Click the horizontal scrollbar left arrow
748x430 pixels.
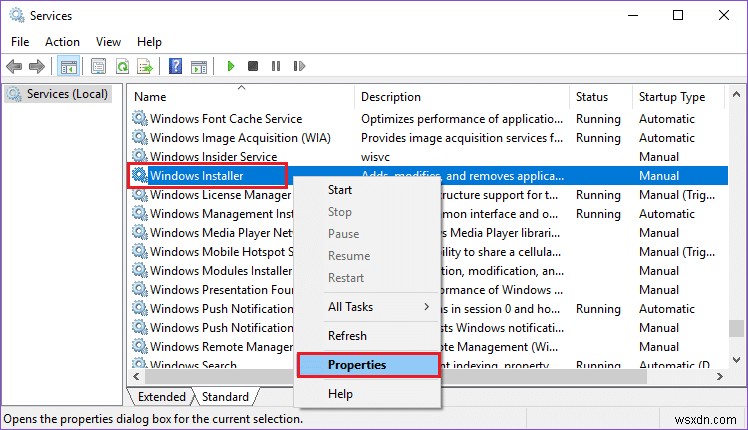tap(136, 377)
